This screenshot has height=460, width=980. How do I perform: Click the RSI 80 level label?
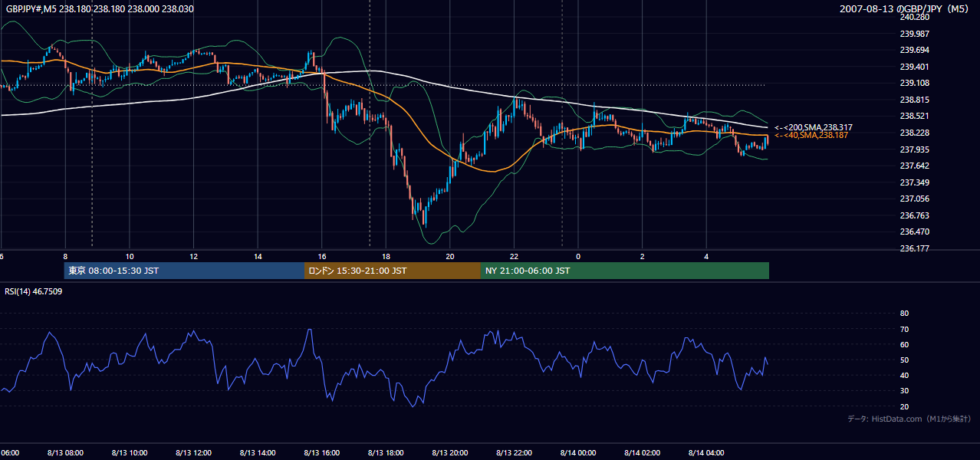click(x=904, y=314)
